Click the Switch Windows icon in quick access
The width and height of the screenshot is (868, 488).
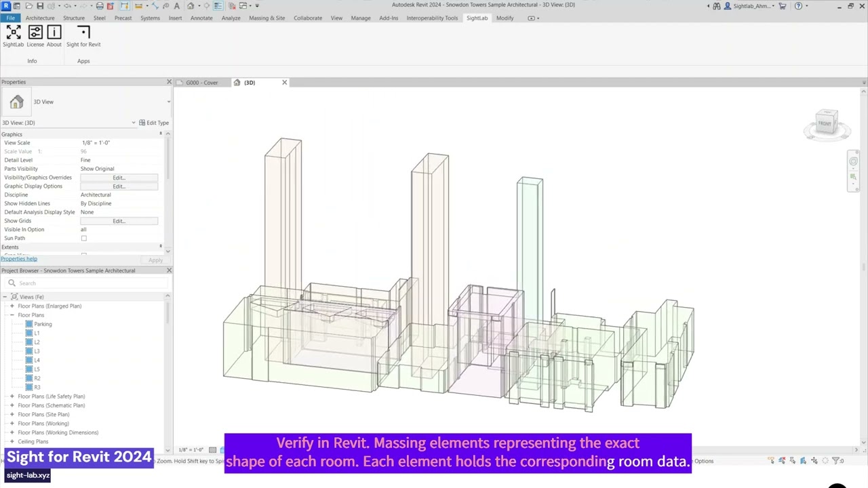coord(243,5)
